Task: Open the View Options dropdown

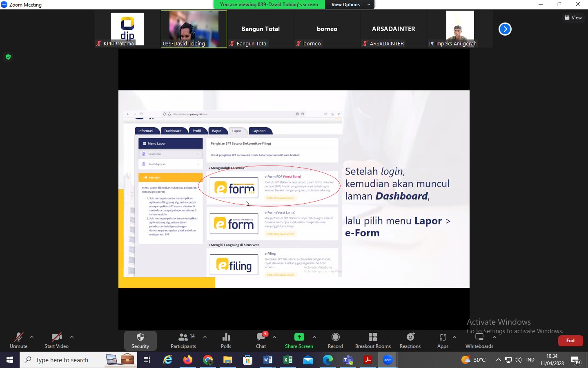Action: (x=350, y=4)
